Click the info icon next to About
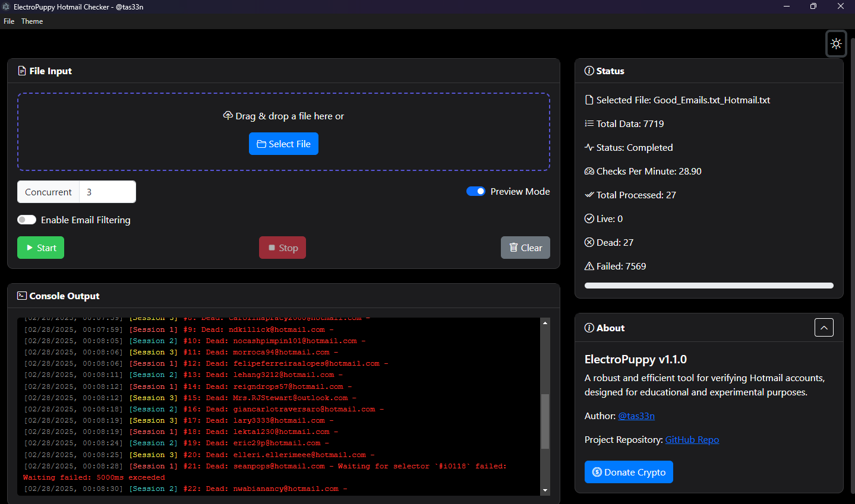This screenshot has width=855, height=504. point(589,328)
